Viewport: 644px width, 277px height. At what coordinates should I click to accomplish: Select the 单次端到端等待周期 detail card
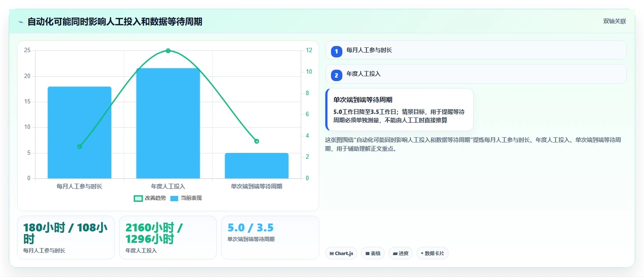[x=399, y=110]
